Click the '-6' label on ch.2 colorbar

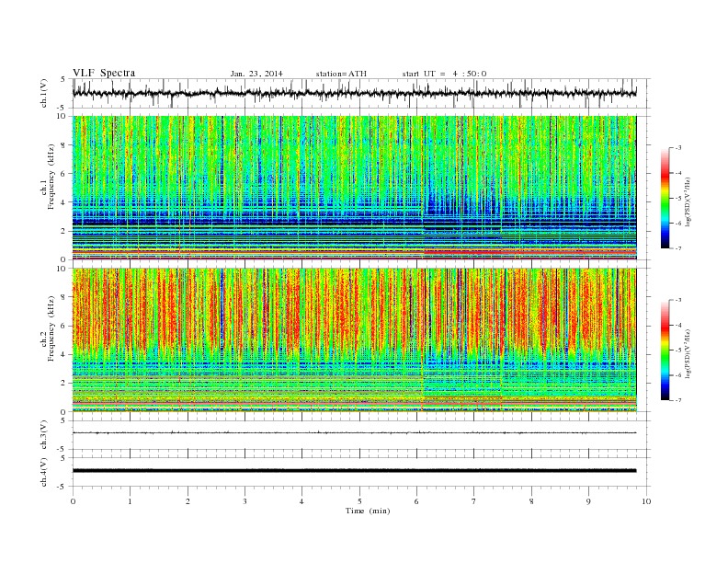coord(678,375)
